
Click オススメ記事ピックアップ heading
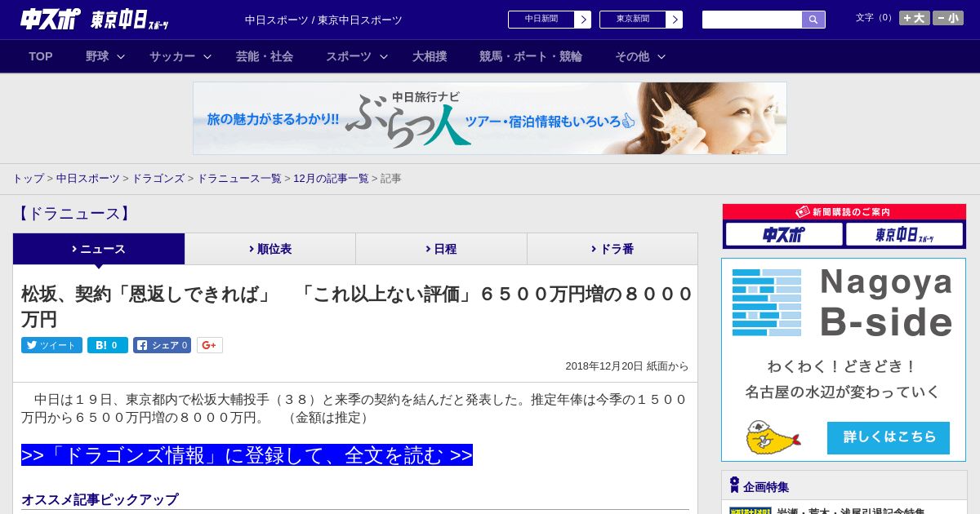[100, 499]
